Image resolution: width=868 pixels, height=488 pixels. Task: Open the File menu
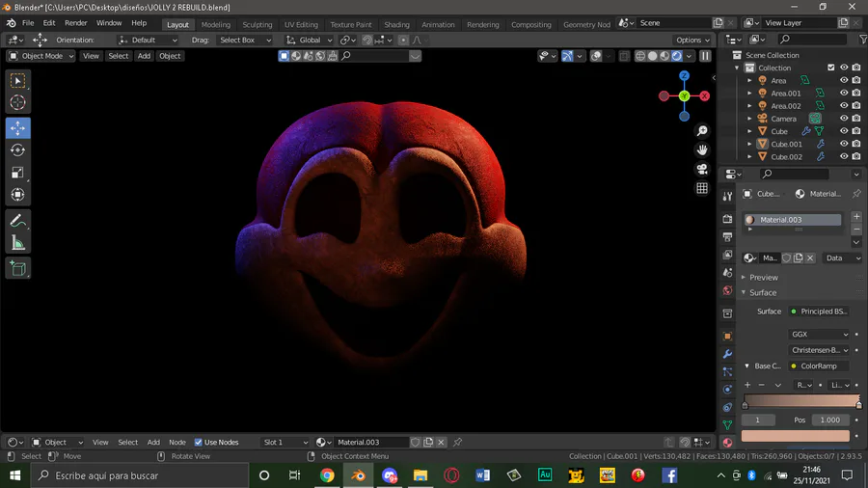point(28,23)
